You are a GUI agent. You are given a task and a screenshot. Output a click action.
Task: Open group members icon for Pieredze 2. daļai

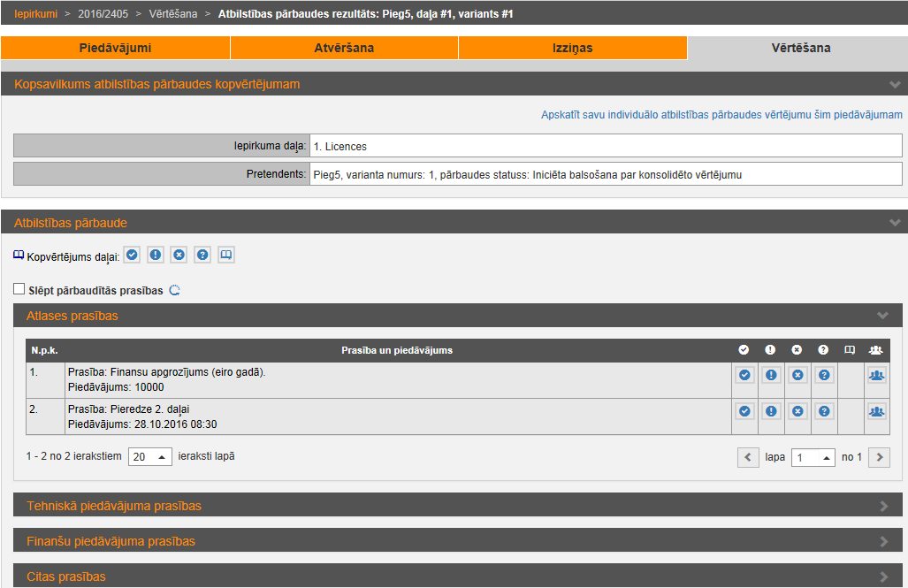click(876, 411)
